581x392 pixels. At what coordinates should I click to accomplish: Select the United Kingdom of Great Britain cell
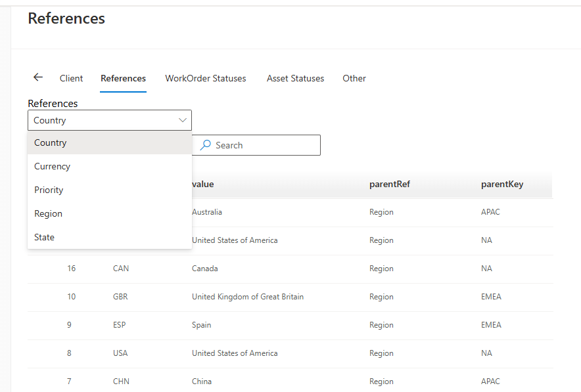click(248, 297)
